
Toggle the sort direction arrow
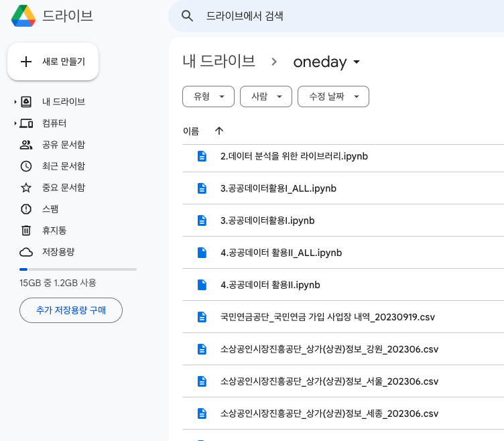219,131
